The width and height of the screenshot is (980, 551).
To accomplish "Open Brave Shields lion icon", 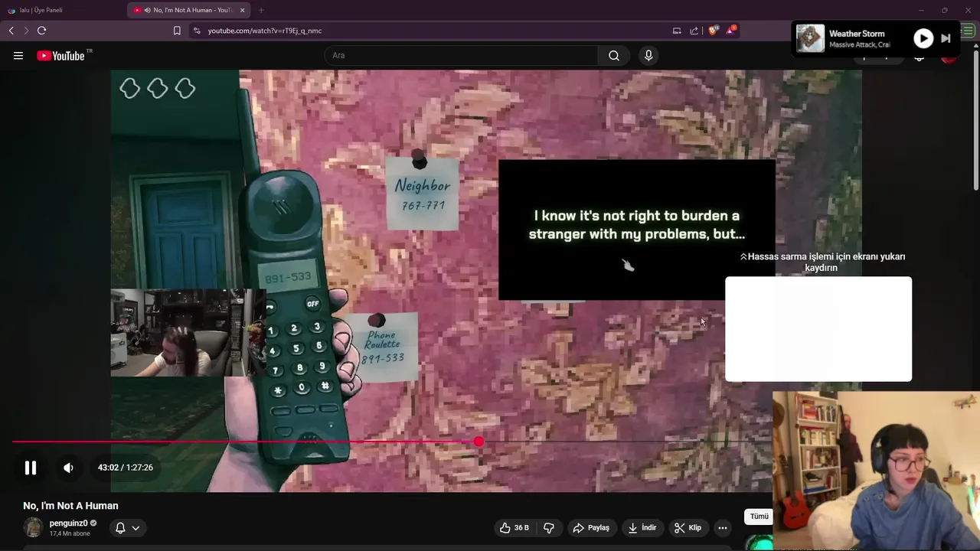I will (x=713, y=31).
